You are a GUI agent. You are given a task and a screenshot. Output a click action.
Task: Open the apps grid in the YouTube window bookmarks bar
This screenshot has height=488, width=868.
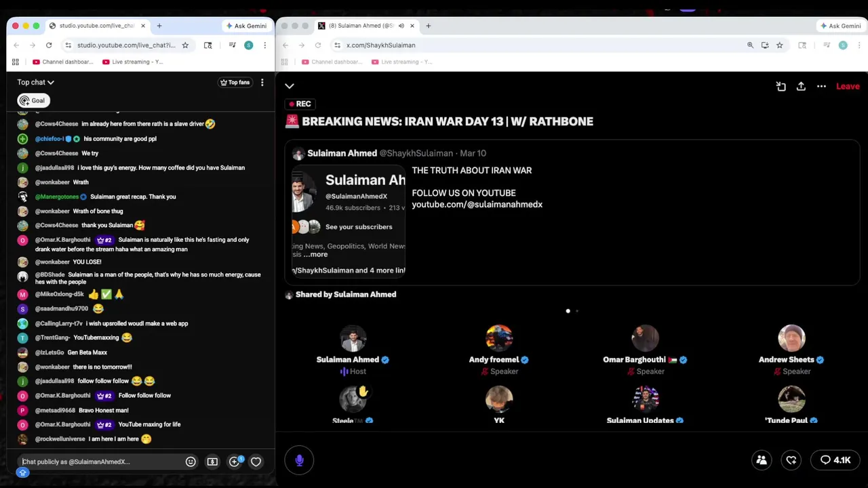point(15,62)
